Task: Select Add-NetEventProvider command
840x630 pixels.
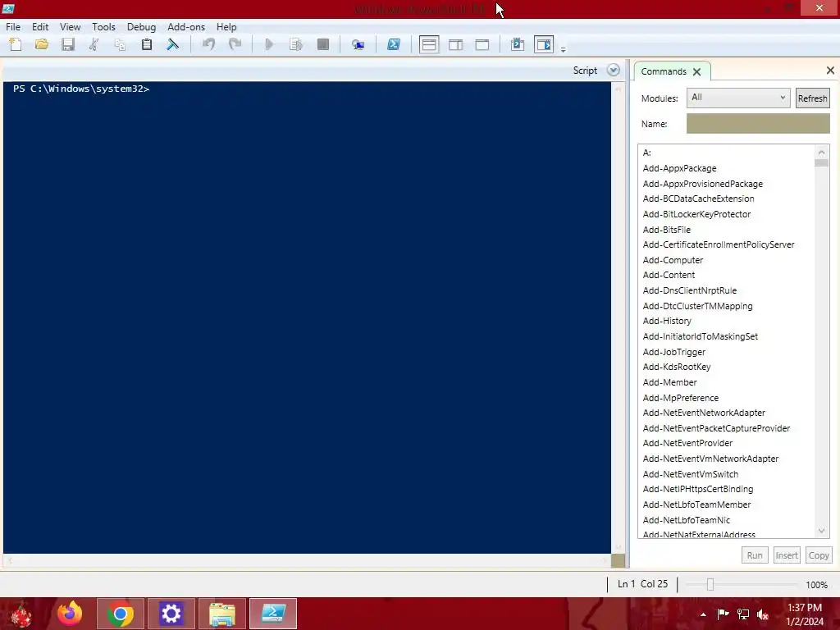Action: click(x=687, y=443)
